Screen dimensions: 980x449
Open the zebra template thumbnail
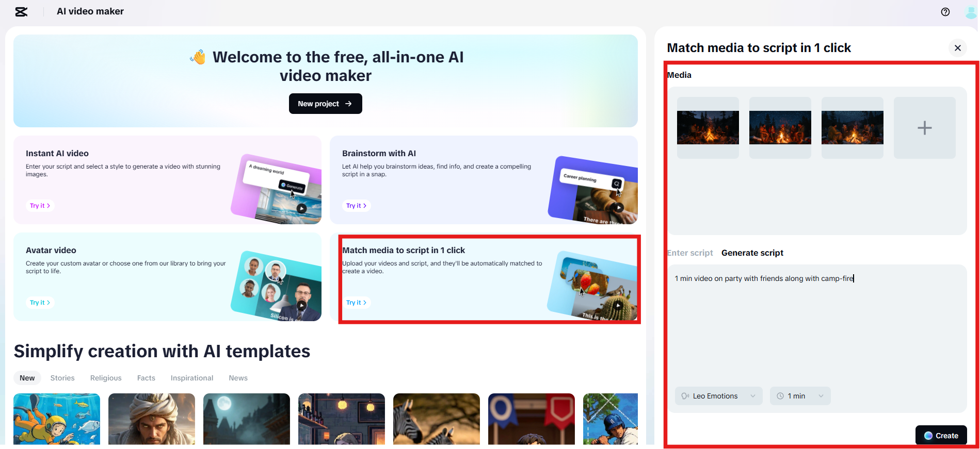437,419
